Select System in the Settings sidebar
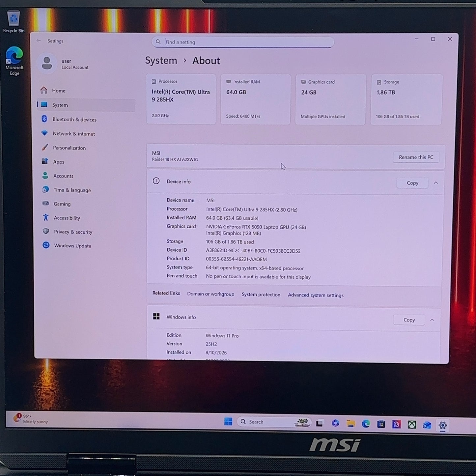Image resolution: width=476 pixels, height=476 pixels. (86, 105)
